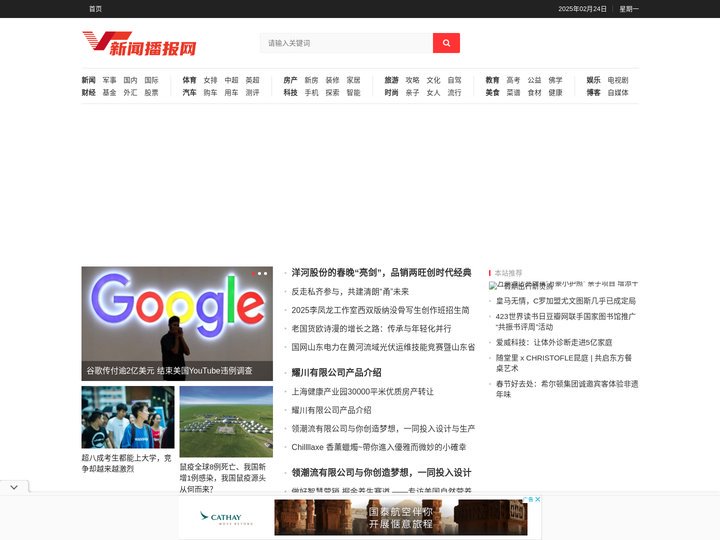Screen dimensions: 720x540
Task: Click the 新闻播报网 site logo
Action: (139, 44)
